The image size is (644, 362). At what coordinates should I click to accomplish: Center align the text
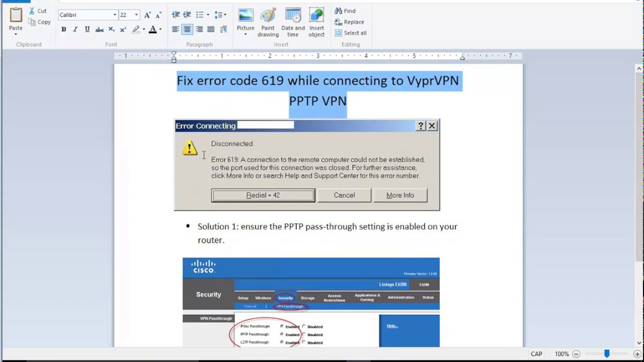coord(187,30)
